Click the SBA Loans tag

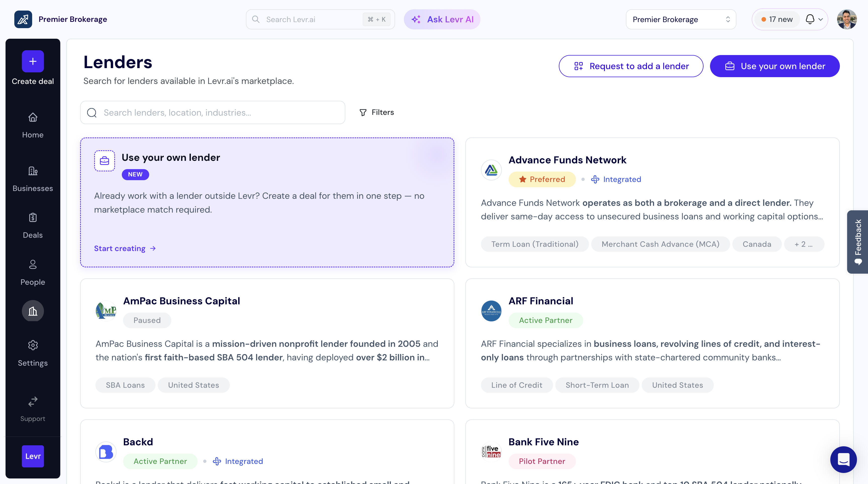click(x=125, y=385)
